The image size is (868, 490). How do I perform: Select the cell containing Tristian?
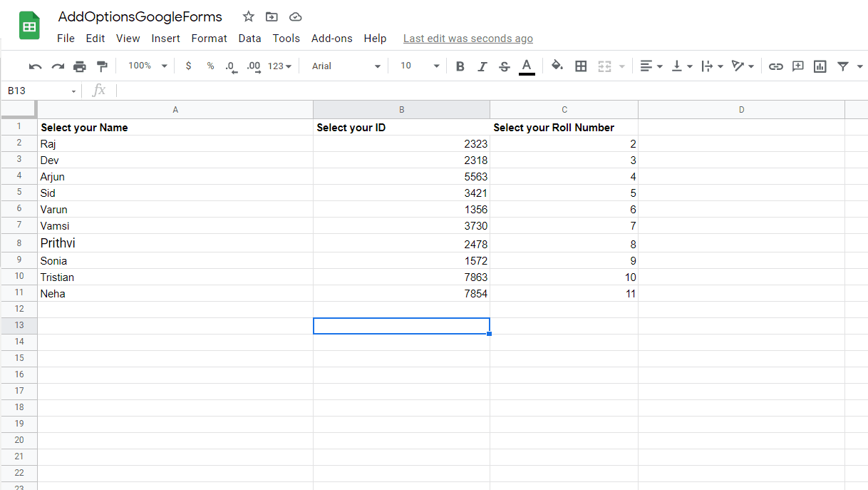point(175,277)
